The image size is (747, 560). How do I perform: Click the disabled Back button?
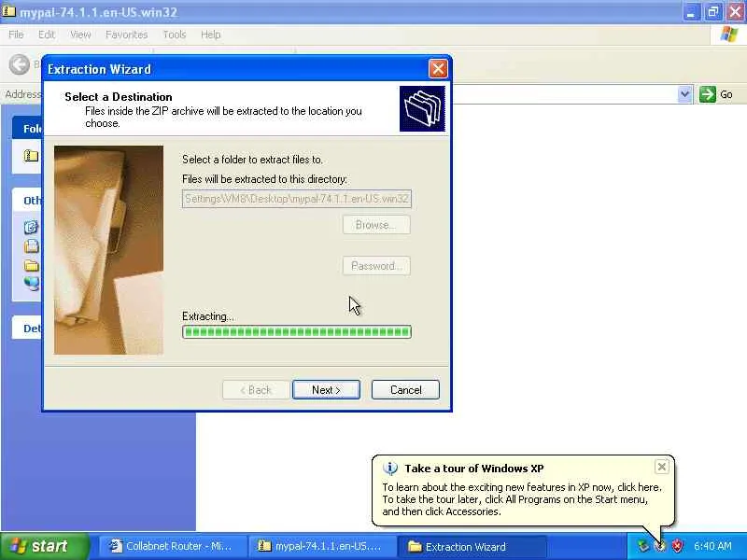coord(256,390)
